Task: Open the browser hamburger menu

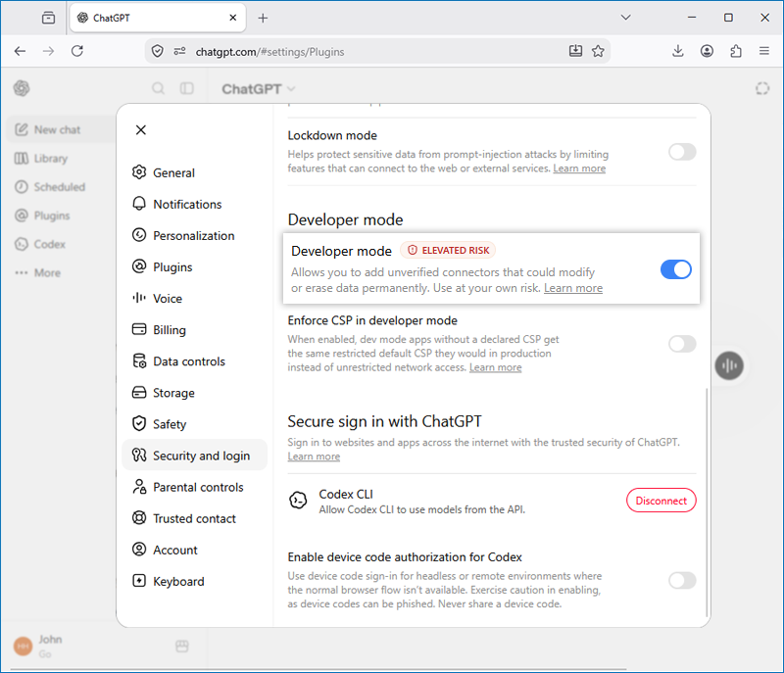Action: [764, 51]
